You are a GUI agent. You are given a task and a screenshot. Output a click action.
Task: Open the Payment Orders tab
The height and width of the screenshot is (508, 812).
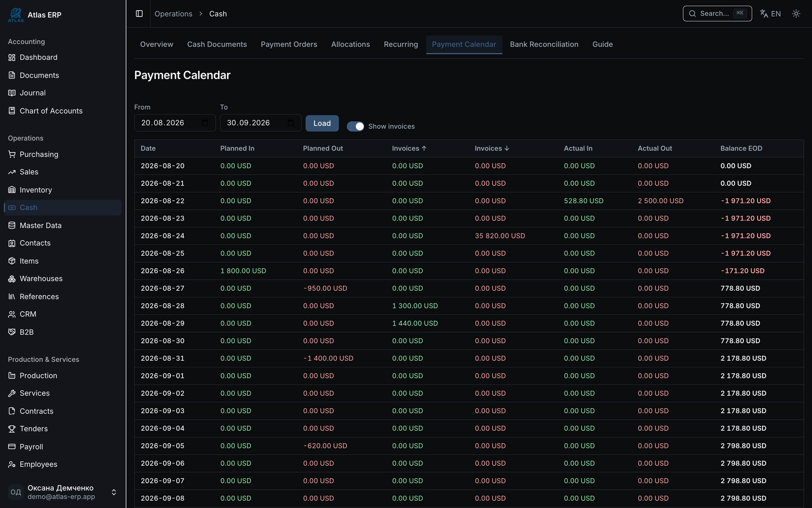pyautogui.click(x=289, y=44)
